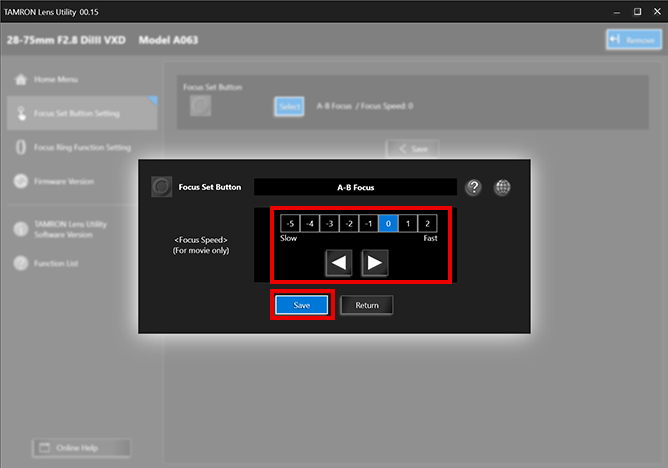This screenshot has width=668, height=468.
Task: Minimize the TAMRON Lens Utility window
Action: (616, 11)
